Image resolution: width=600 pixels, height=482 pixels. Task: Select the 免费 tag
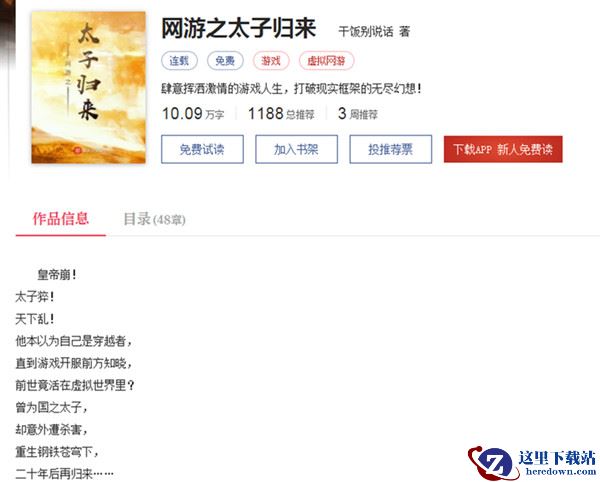pyautogui.click(x=225, y=61)
